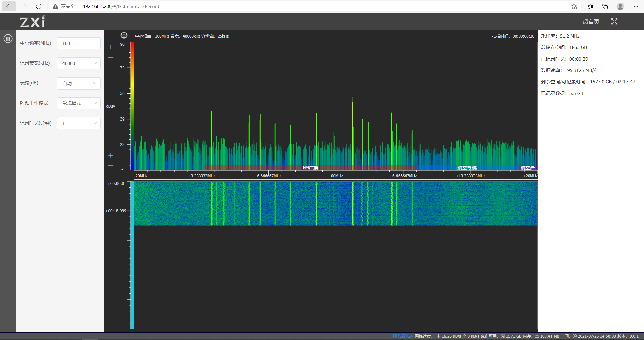The image size is (644, 340).
Task: Add this page to favorites star icon
Action: pyautogui.click(x=574, y=6)
